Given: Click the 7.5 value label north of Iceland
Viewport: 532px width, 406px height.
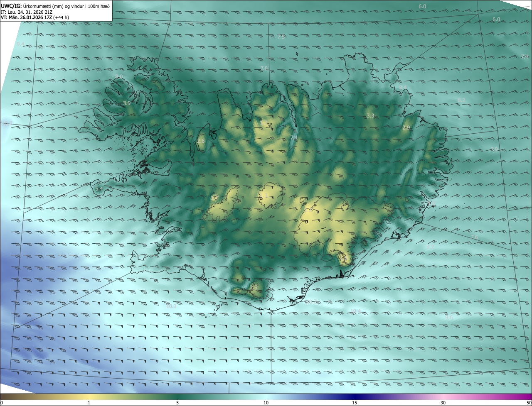Looking at the screenshot, I should click(x=281, y=37).
